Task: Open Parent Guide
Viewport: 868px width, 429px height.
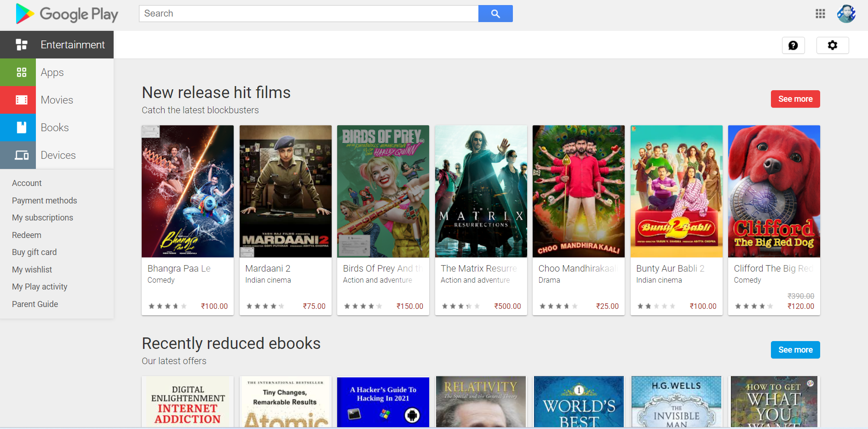Action: pos(35,304)
